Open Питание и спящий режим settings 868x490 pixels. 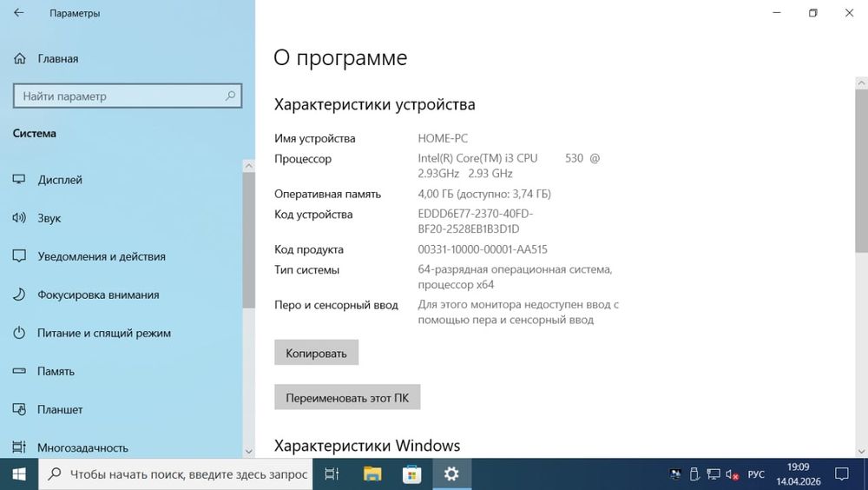point(91,333)
